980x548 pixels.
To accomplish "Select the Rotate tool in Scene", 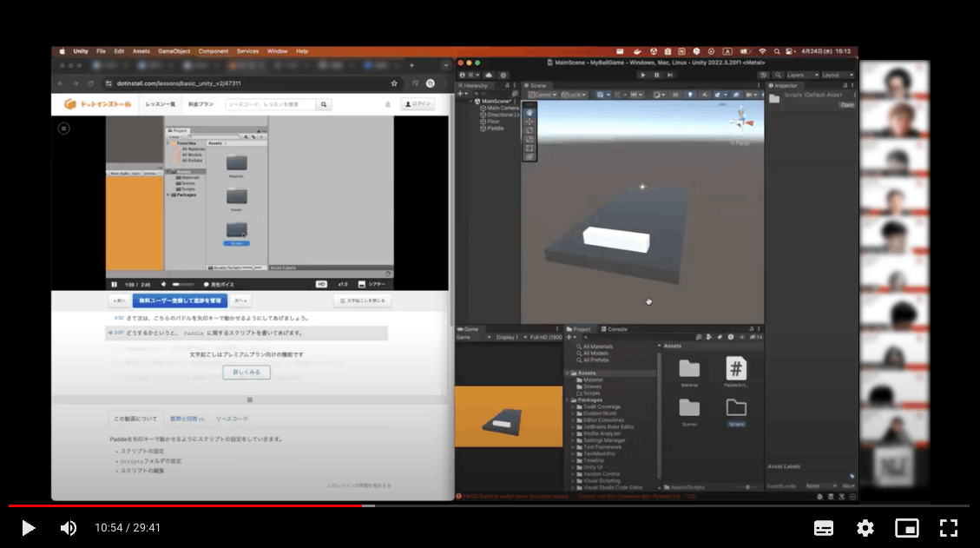I will point(529,131).
